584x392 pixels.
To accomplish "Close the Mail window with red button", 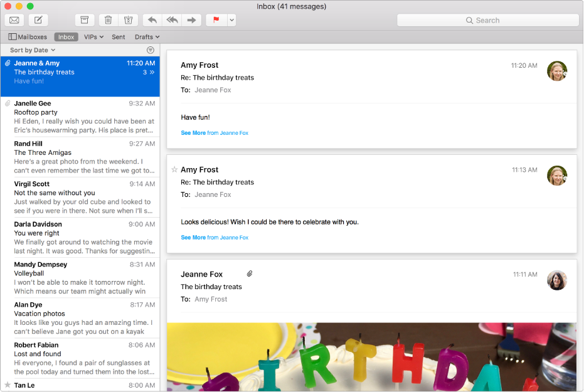I will (x=8, y=6).
